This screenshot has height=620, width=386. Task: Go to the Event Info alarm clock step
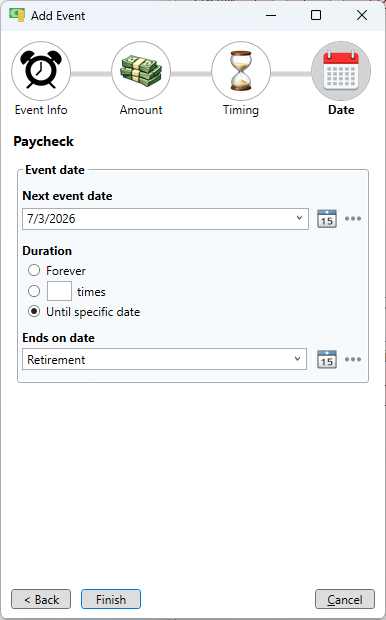41,71
